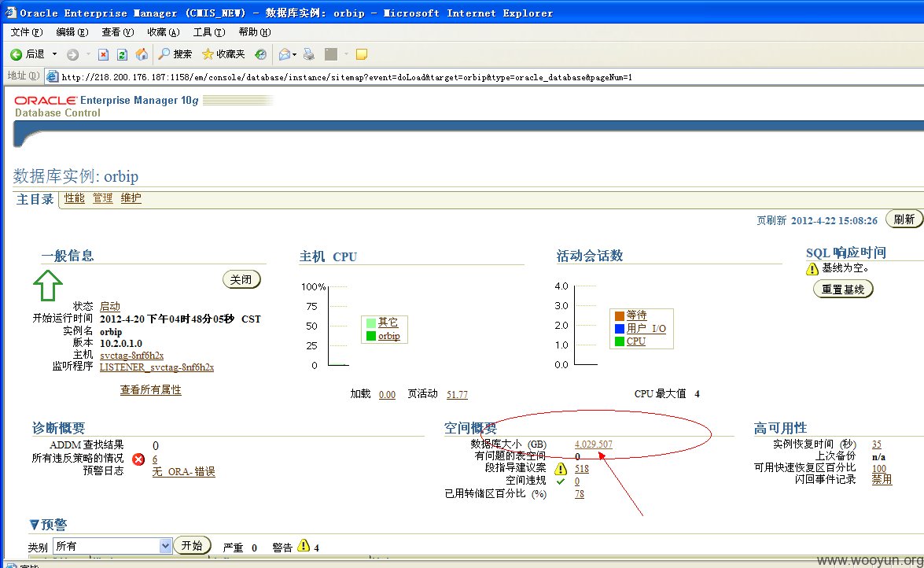The image size is (924, 568).
Task: Click the warning triangle next to 警告
Action: click(x=304, y=546)
